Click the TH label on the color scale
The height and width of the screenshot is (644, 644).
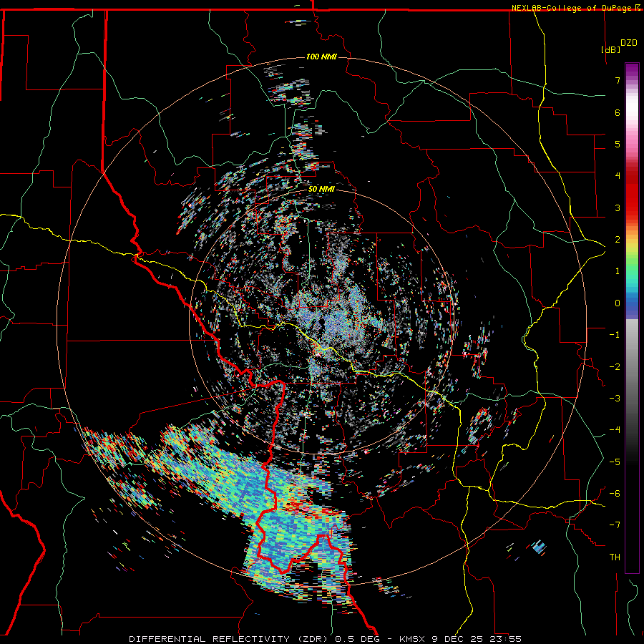tap(615, 557)
